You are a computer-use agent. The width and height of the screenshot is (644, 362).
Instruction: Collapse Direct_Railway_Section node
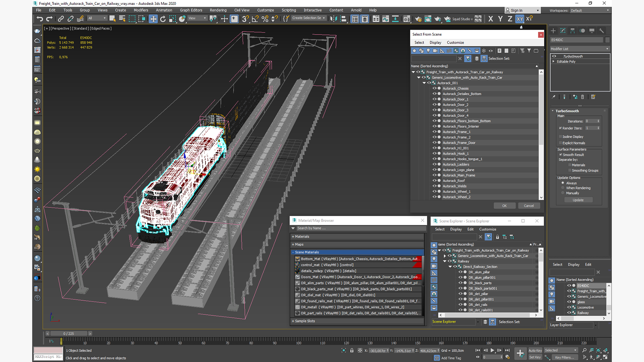point(450,266)
